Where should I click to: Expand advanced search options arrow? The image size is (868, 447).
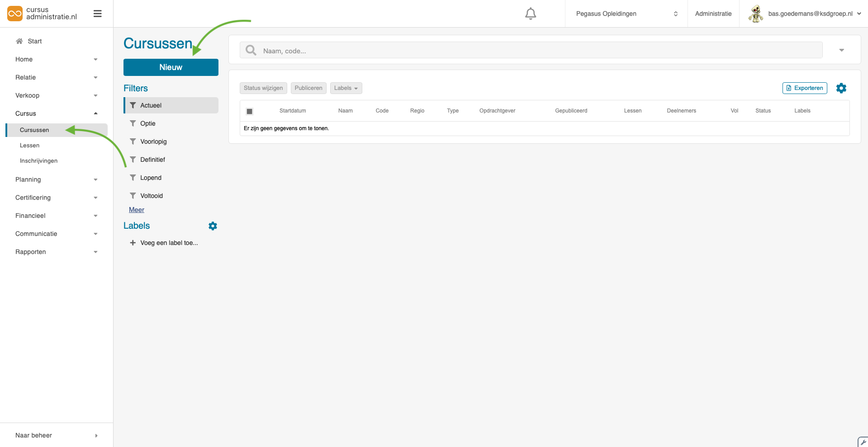(841, 50)
